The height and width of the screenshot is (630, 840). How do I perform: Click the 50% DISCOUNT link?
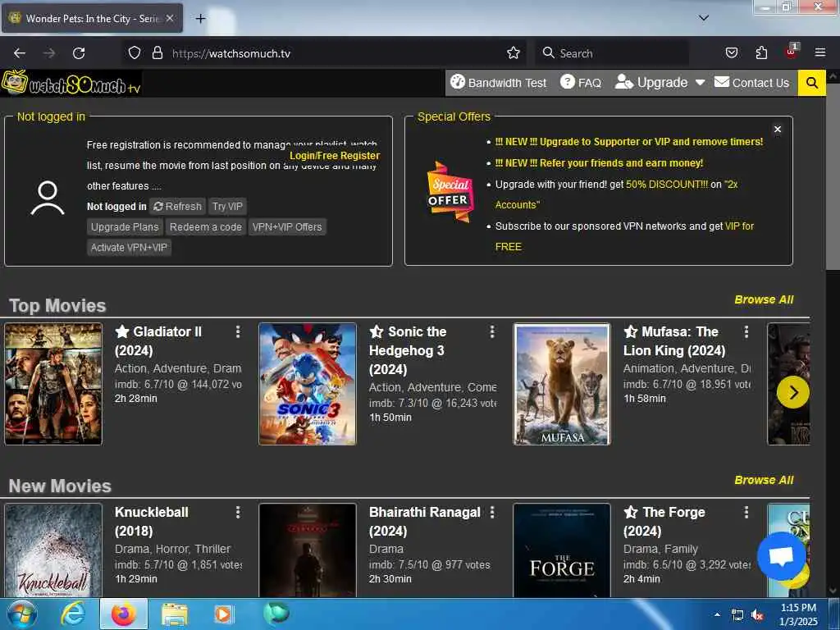667,185
